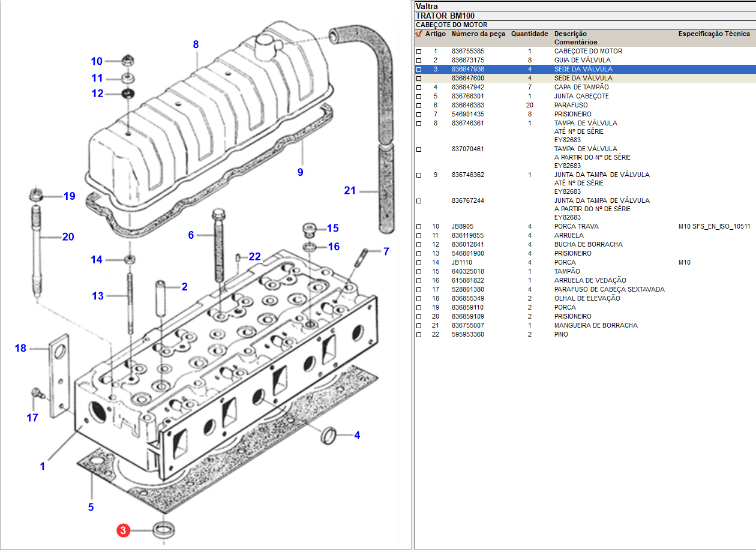Select callout 4 next to the cap plug

pyautogui.click(x=357, y=435)
